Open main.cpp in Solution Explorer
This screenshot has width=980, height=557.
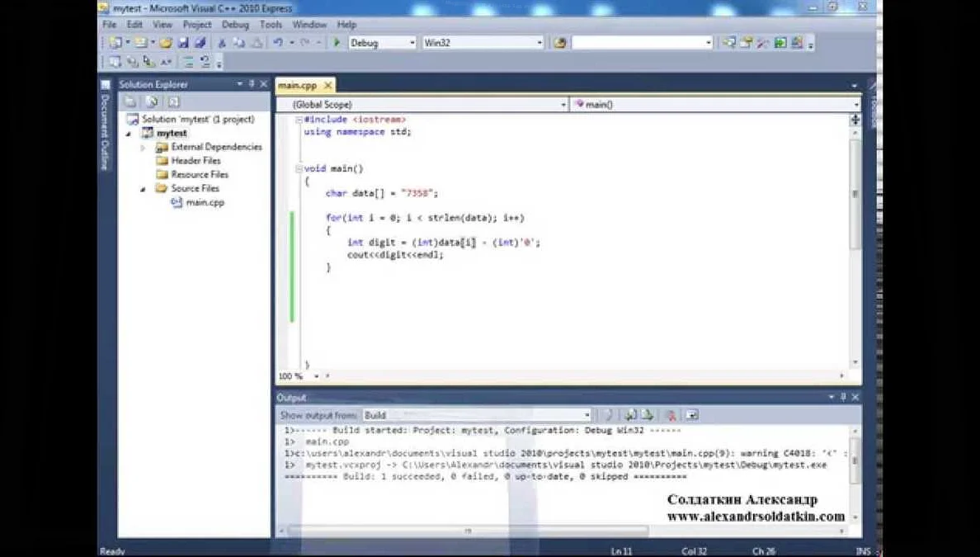(x=205, y=202)
